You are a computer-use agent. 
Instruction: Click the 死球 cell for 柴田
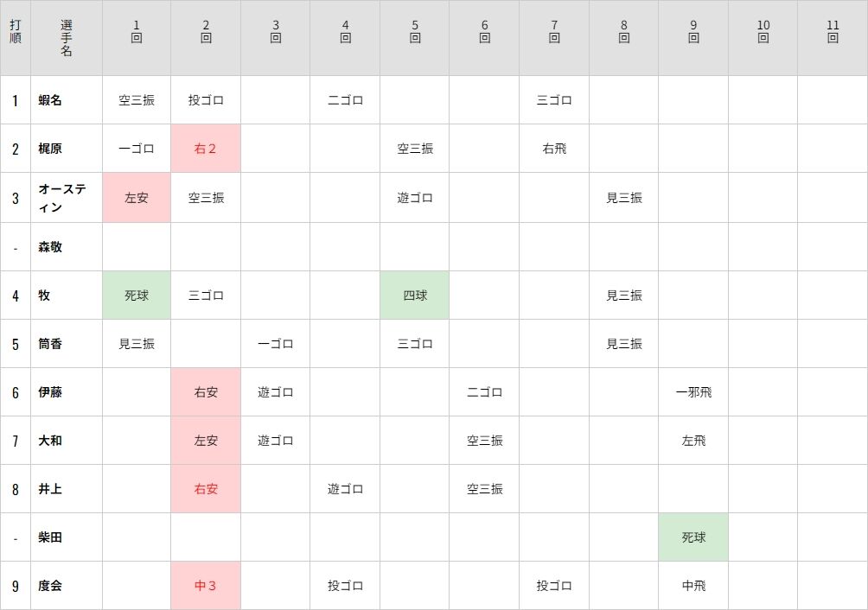tap(693, 537)
